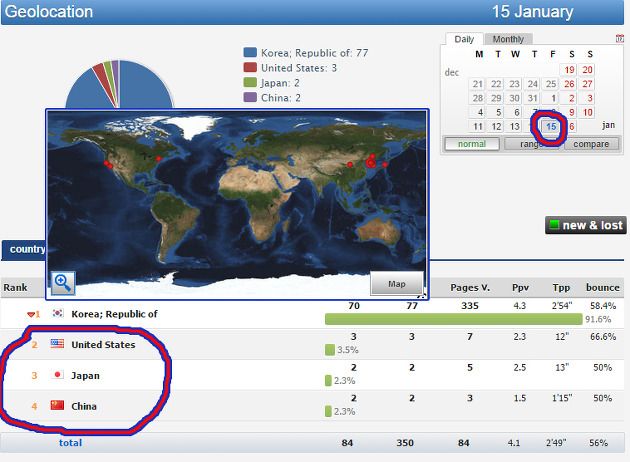The image size is (630, 462).
Task: Switch to the Monthly tab
Action: pyautogui.click(x=508, y=39)
